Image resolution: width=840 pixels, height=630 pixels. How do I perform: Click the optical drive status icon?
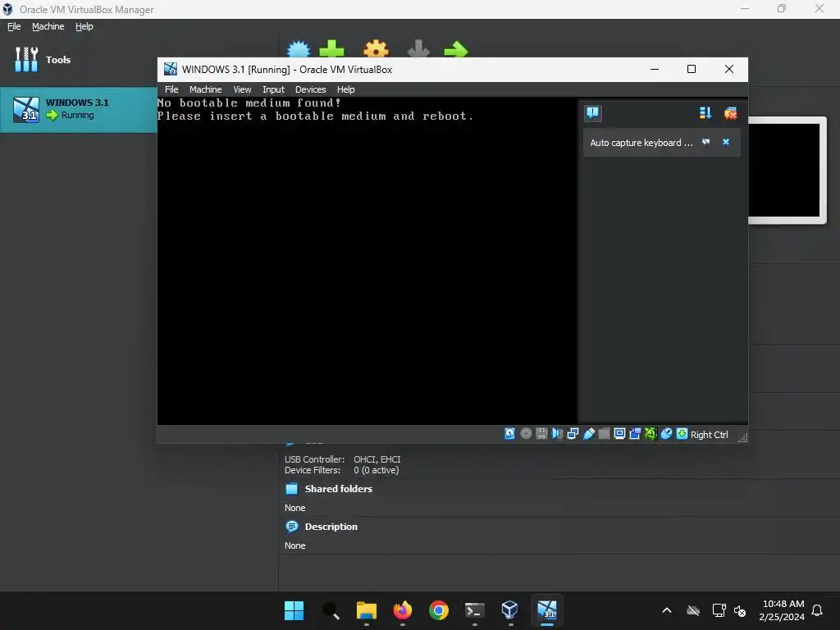tap(526, 434)
